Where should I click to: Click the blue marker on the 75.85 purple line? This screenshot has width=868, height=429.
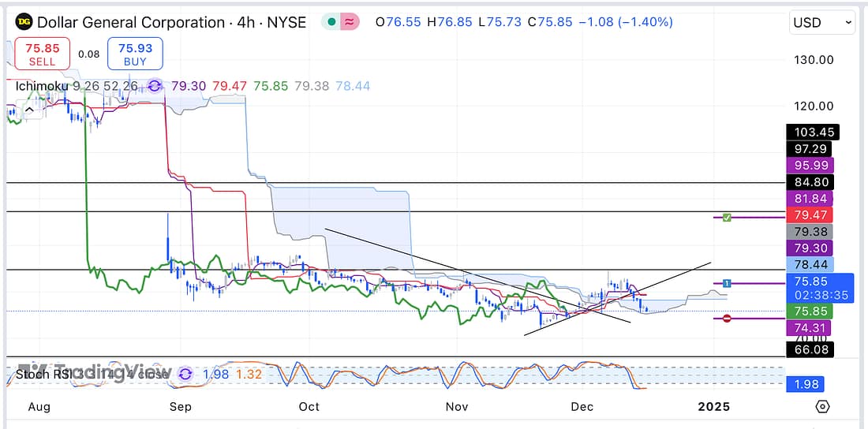[727, 282]
